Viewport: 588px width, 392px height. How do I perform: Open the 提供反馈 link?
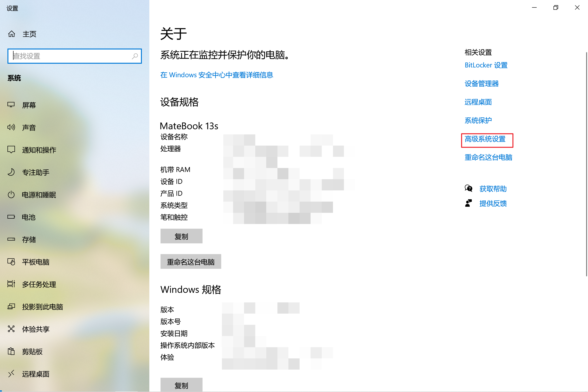(493, 203)
